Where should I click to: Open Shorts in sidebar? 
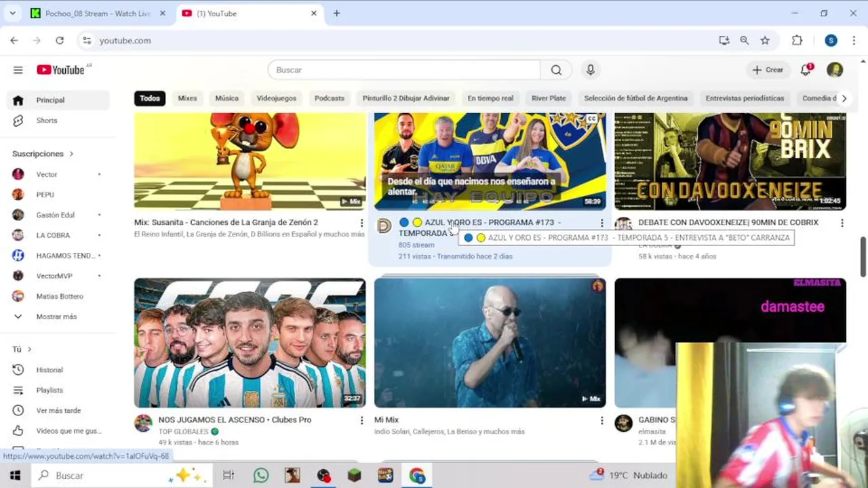59,120
